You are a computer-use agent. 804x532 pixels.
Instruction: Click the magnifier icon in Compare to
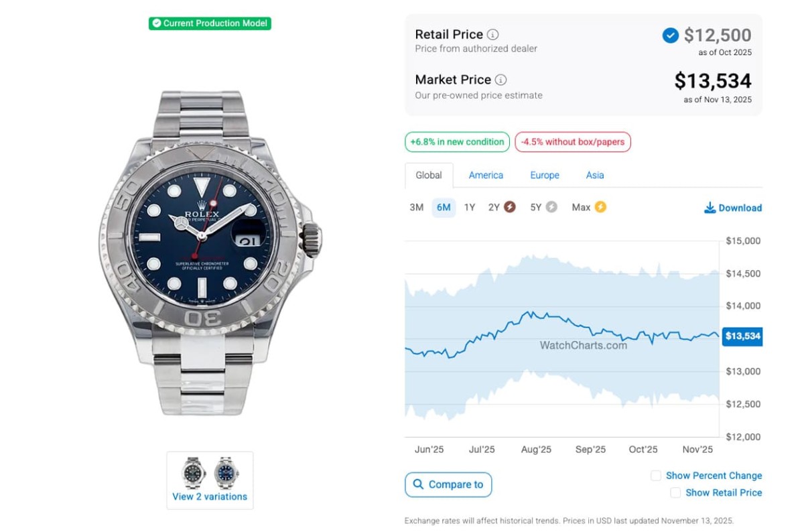point(418,484)
